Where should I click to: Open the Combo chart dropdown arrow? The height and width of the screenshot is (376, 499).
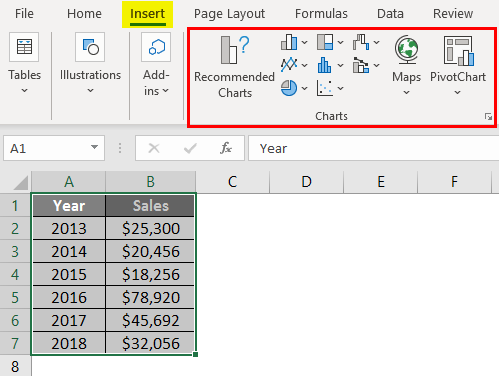click(376, 65)
